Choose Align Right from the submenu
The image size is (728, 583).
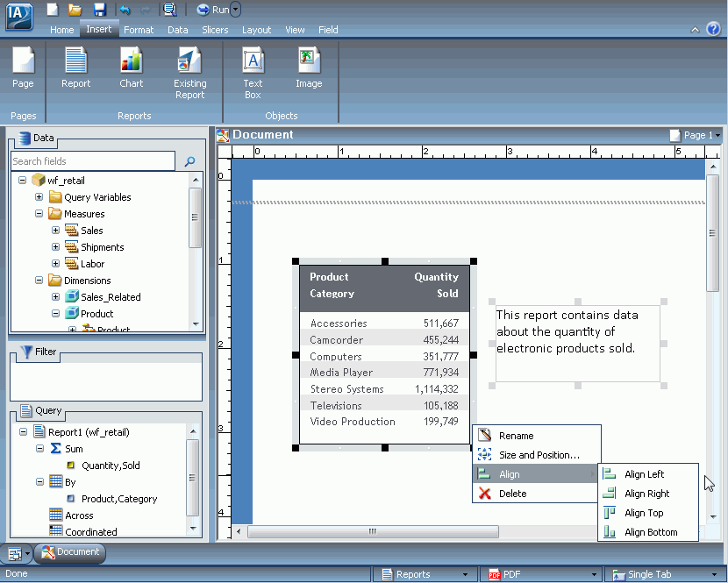coord(648,494)
